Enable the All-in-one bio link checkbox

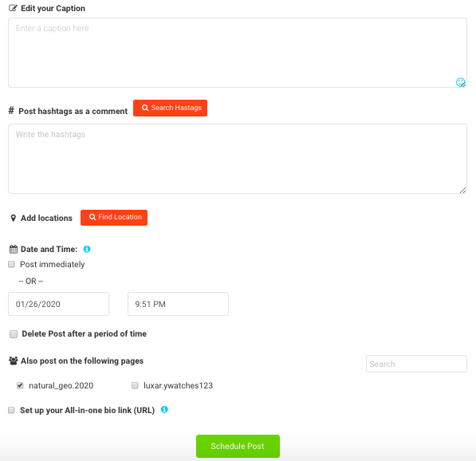point(11,410)
